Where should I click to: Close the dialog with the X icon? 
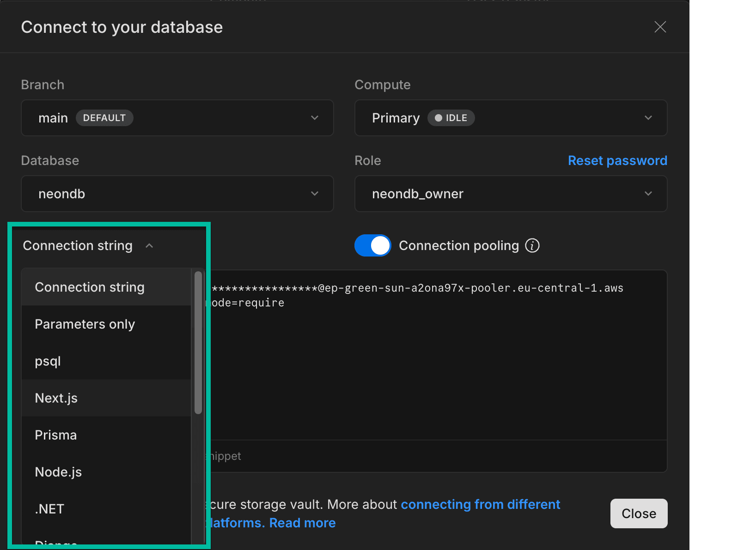pyautogui.click(x=660, y=27)
